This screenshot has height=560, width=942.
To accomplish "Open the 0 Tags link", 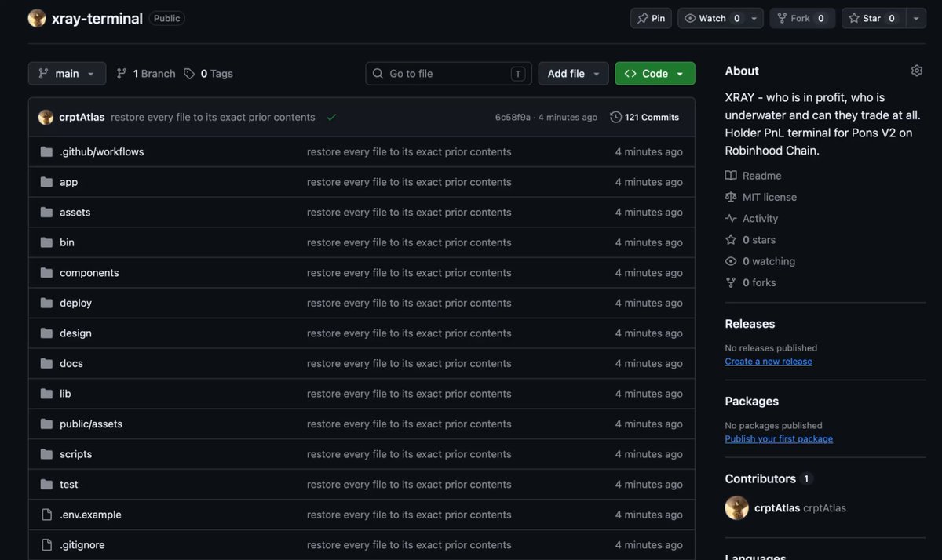I will tap(208, 73).
